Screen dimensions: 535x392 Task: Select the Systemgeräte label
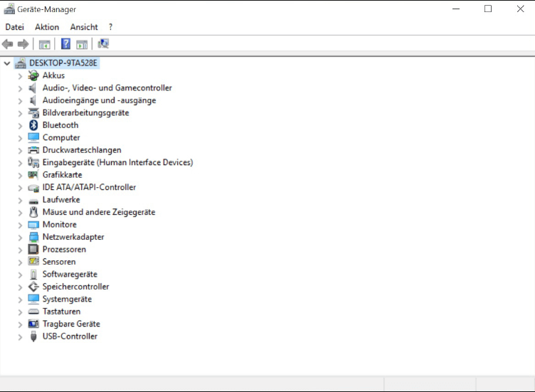pyautogui.click(x=67, y=300)
